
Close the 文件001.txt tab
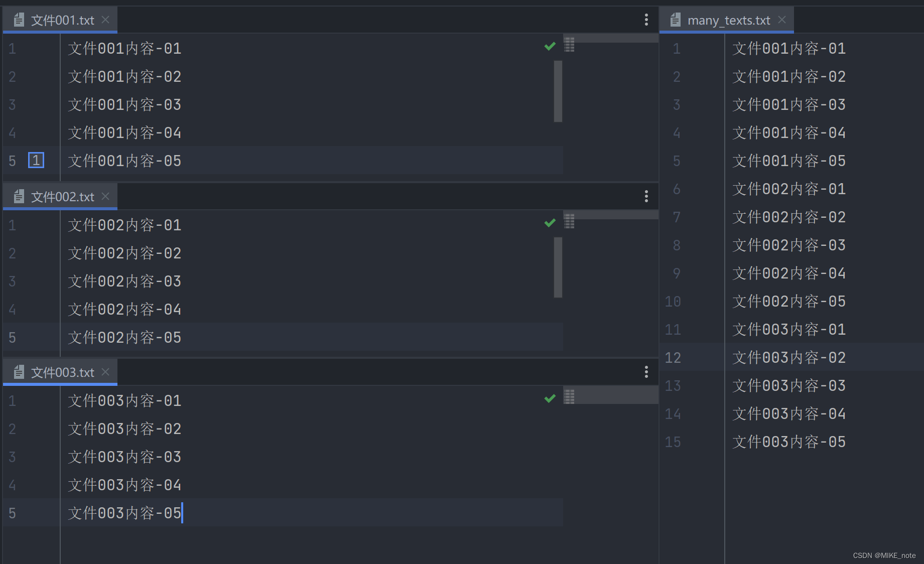105,20
